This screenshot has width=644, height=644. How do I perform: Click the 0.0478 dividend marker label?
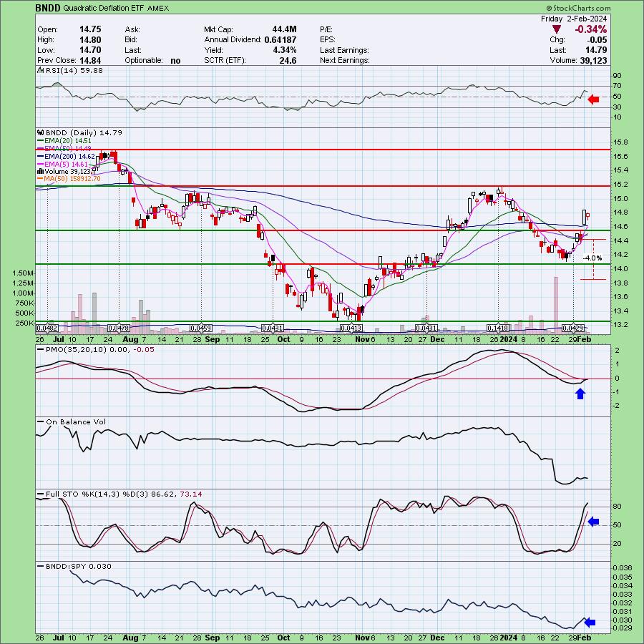click(119, 328)
